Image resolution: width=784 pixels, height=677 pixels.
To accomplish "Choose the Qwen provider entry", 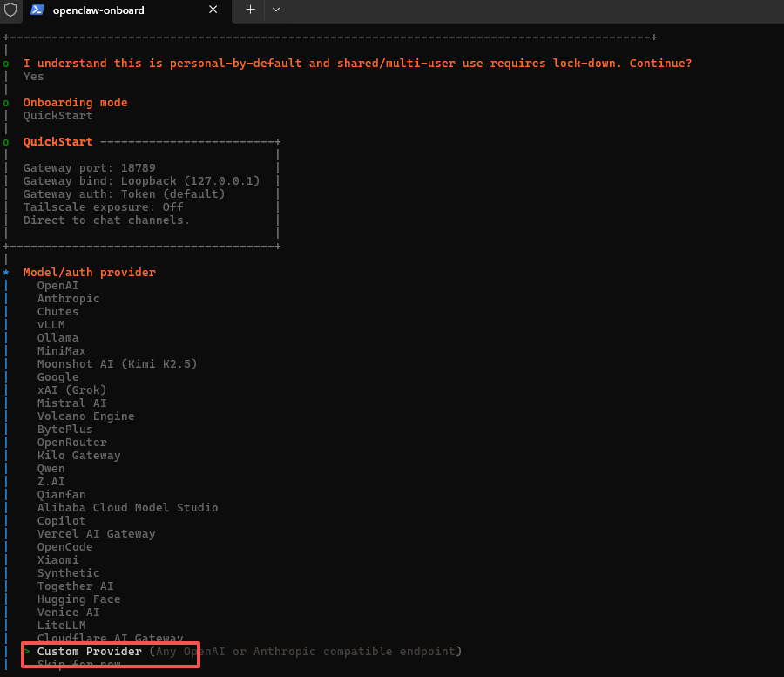I will tap(51, 468).
